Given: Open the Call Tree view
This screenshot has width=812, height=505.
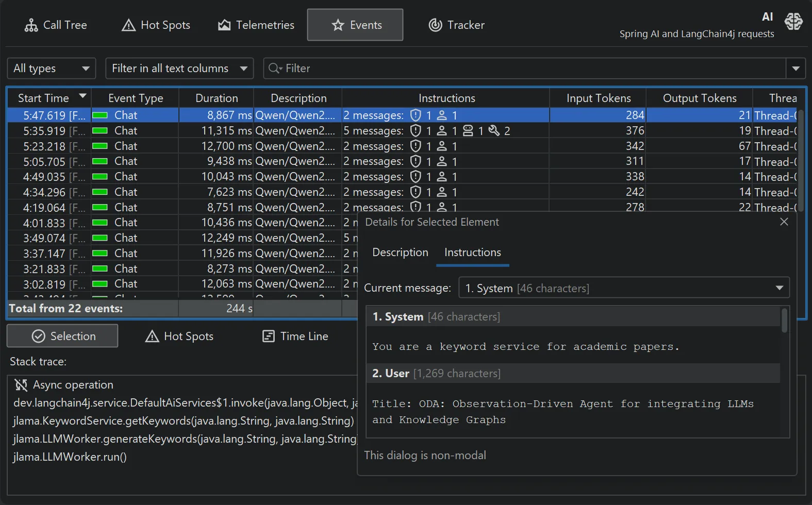Looking at the screenshot, I should (x=56, y=25).
